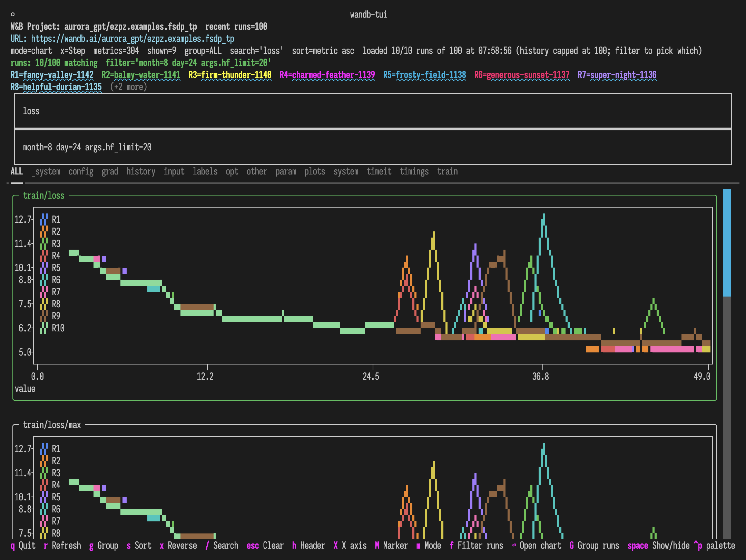Click the train/loss chart title

point(43,196)
